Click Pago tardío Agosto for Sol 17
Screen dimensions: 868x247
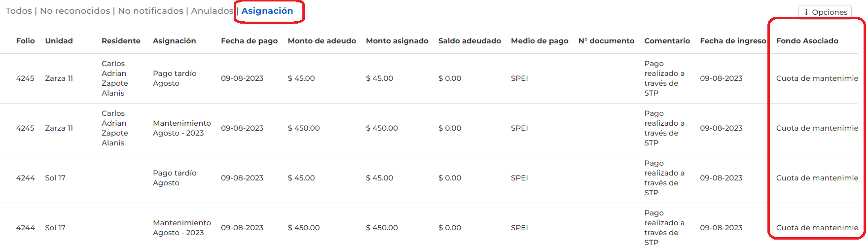click(175, 178)
